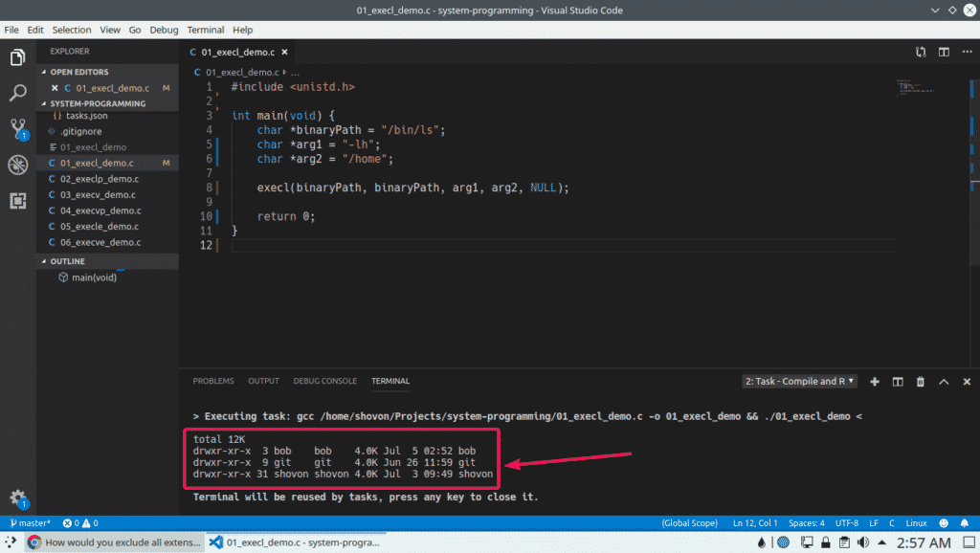Split the editor to the right
This screenshot has height=553, width=980.
click(x=943, y=53)
